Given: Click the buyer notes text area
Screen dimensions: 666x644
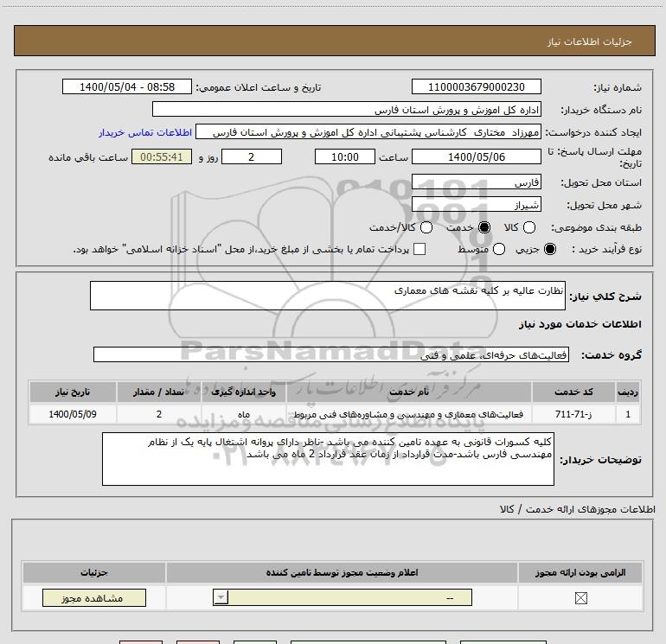Looking at the screenshot, I should [x=328, y=459].
